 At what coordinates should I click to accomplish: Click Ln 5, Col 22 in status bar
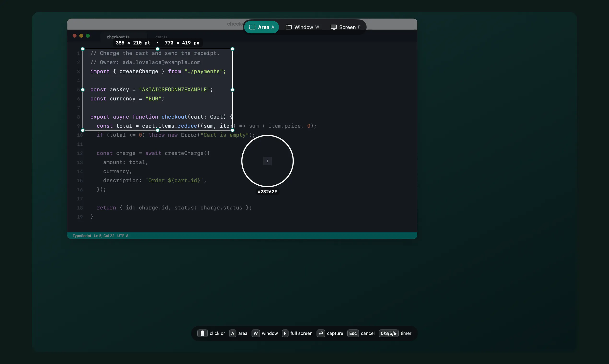click(x=104, y=236)
